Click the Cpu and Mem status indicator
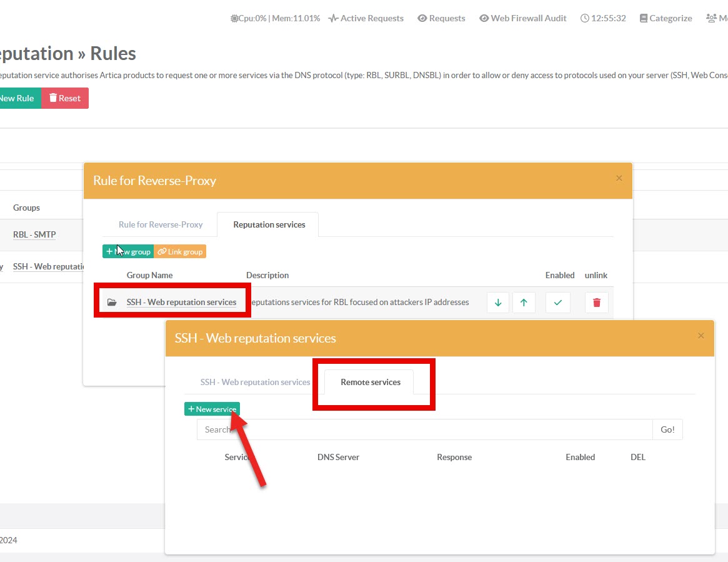728x562 pixels. coord(275,18)
